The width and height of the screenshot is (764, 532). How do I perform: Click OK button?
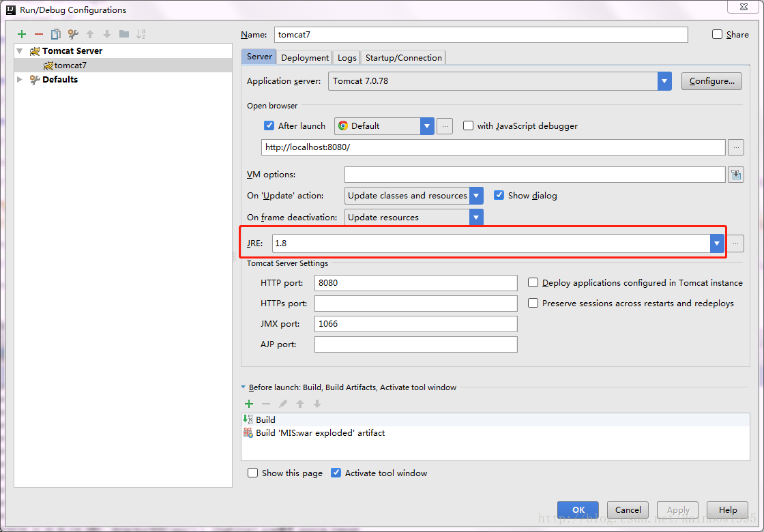(x=578, y=510)
